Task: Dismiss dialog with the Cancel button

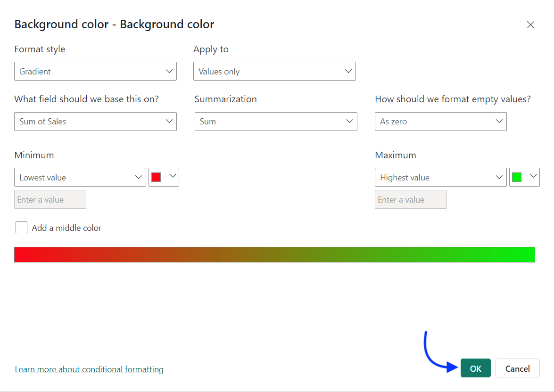Action: pos(517,368)
